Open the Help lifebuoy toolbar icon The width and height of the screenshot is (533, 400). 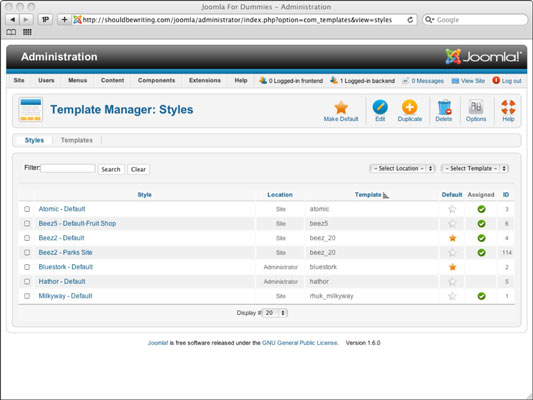point(508,107)
